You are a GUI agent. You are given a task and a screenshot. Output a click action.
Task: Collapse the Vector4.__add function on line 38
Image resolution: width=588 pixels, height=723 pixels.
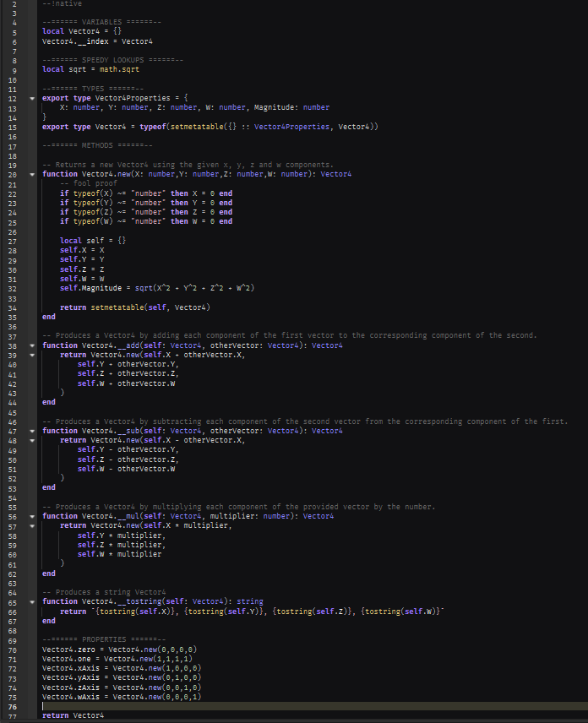click(x=32, y=345)
